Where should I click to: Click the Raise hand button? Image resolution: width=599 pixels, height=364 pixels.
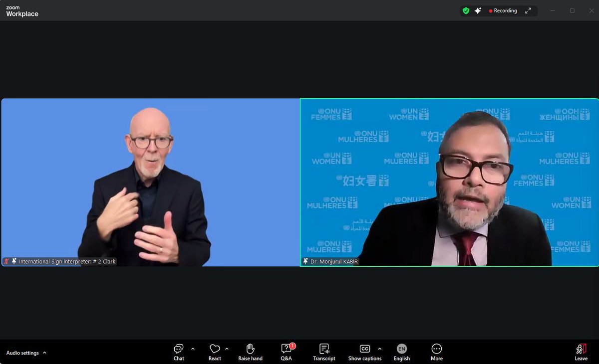[250, 353]
